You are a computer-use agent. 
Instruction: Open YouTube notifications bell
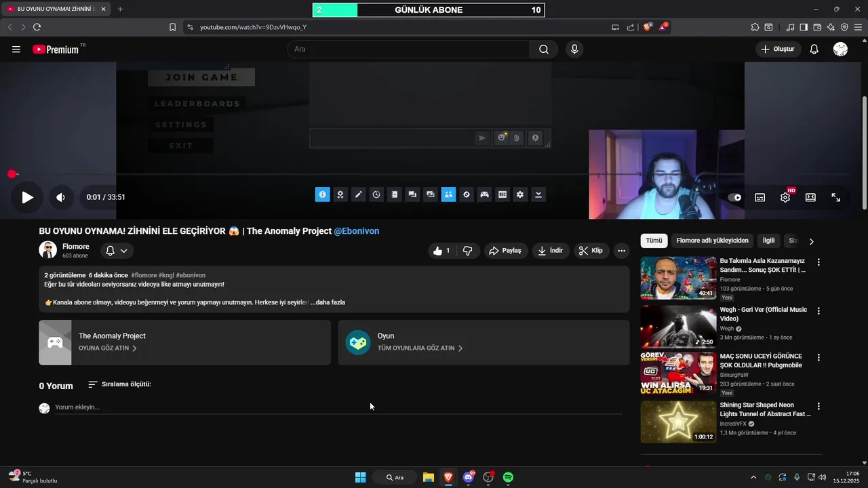coord(814,49)
